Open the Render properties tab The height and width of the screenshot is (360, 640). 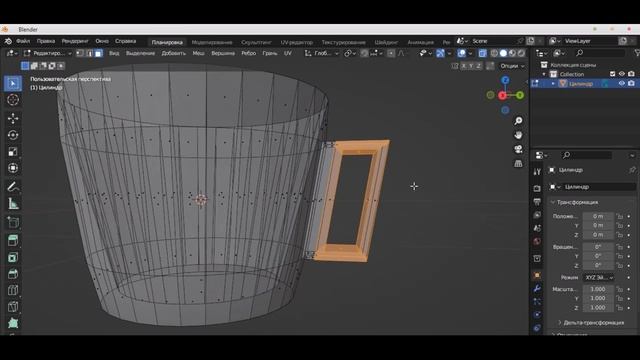(537, 188)
